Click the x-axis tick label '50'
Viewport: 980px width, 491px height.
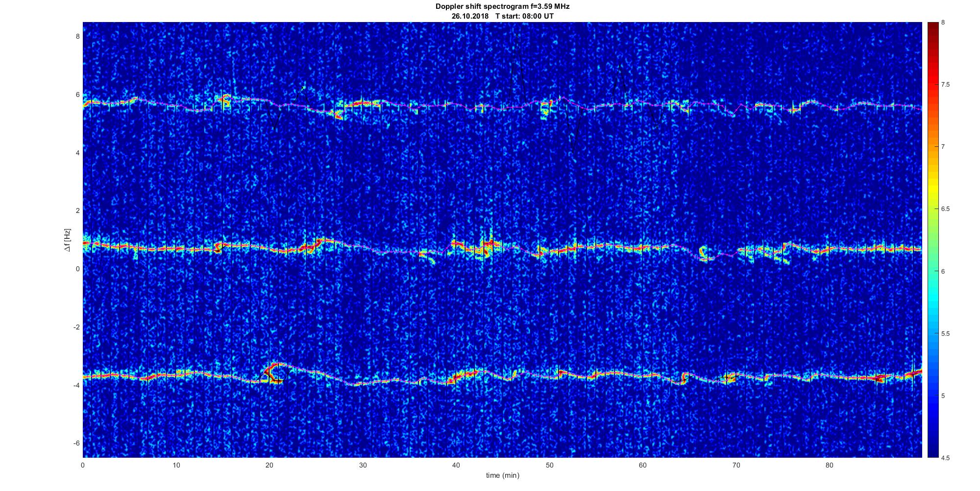click(x=549, y=465)
